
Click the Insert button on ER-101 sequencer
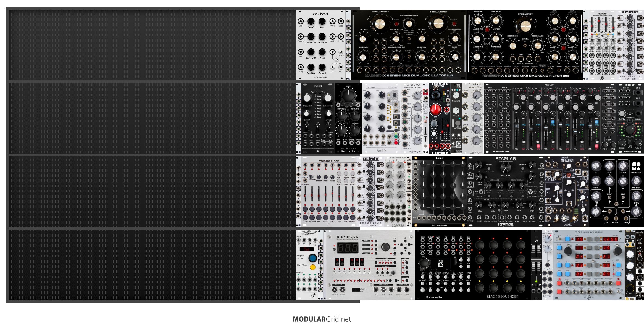tap(559, 248)
